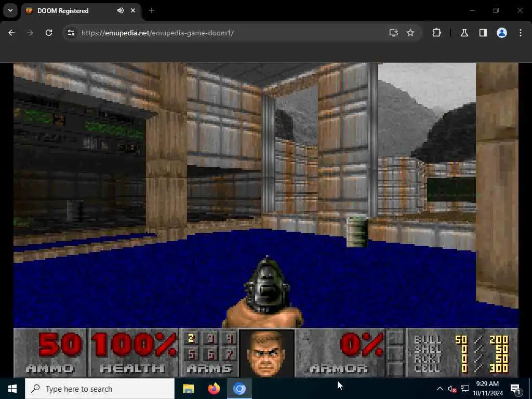Image resolution: width=532 pixels, height=399 pixels.
Task: Open the Chrome profile avatar
Action: point(502,33)
